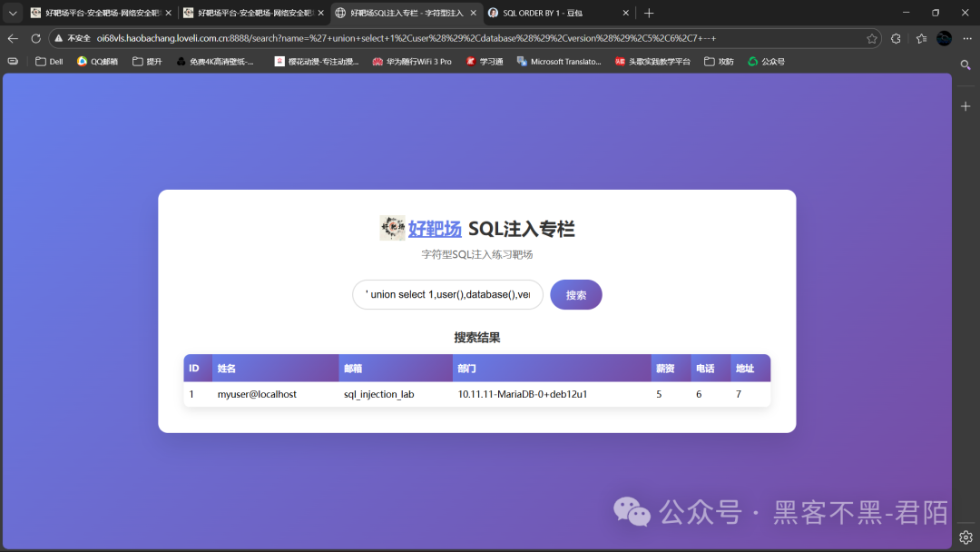Open the 好靶场 header hyperlink
The height and width of the screenshot is (552, 980).
pyautogui.click(x=434, y=228)
